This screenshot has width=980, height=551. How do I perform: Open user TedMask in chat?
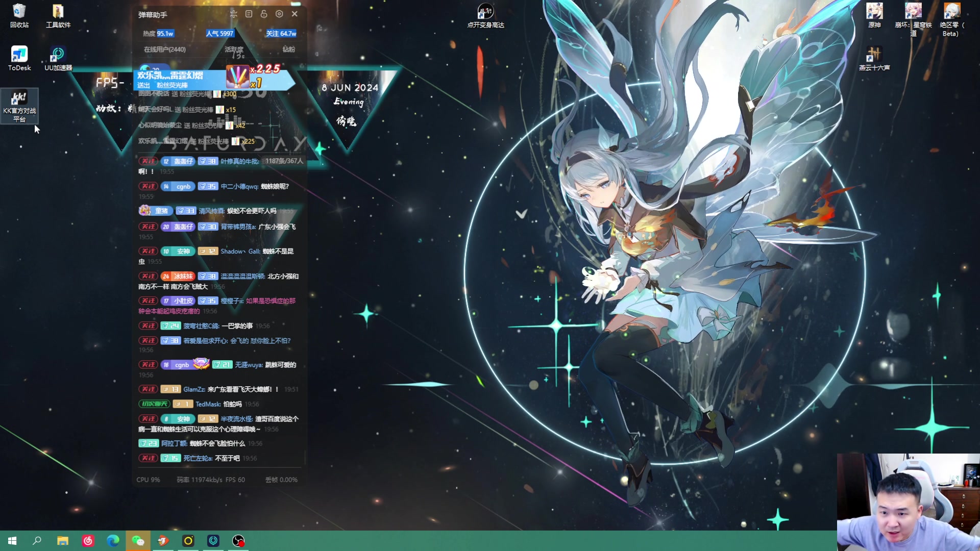pyautogui.click(x=208, y=404)
